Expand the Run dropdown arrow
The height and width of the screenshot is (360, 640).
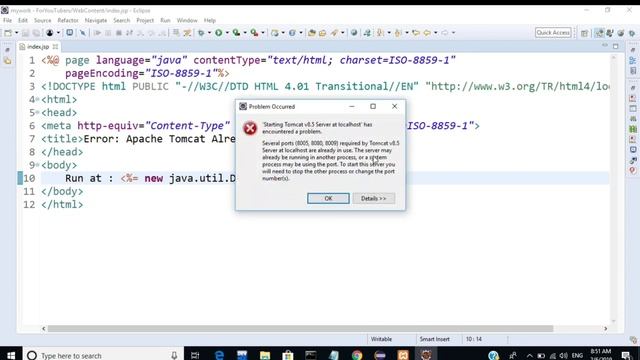click(227, 33)
